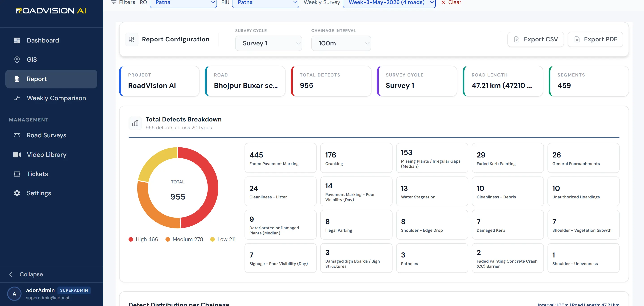Click the Collapse sidebar chevron icon
This screenshot has height=306, width=644.
pyautogui.click(x=11, y=274)
